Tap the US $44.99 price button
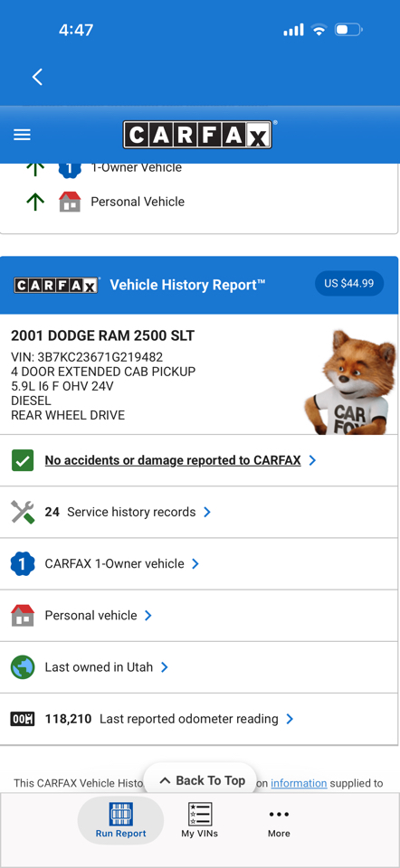400x868 pixels. pyautogui.click(x=349, y=283)
